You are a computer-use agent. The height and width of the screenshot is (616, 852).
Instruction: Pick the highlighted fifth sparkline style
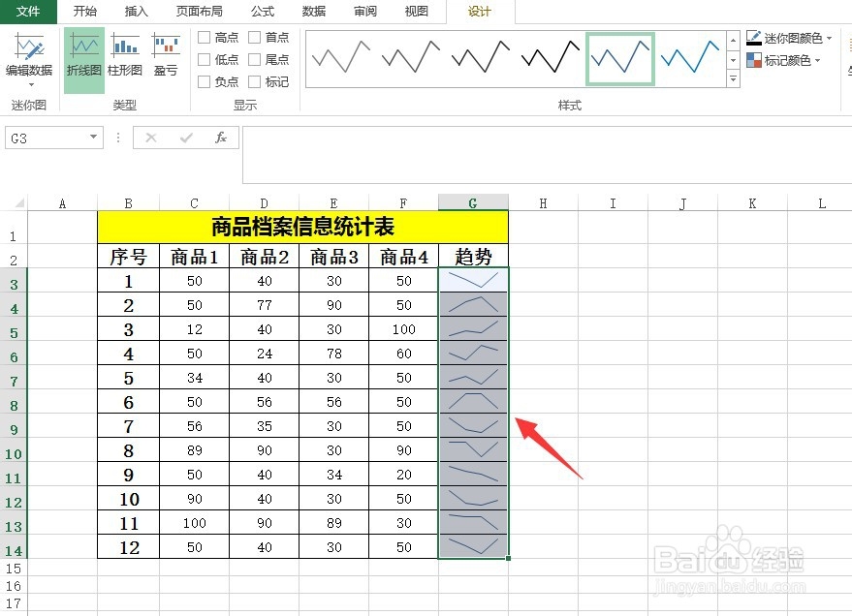(620, 58)
